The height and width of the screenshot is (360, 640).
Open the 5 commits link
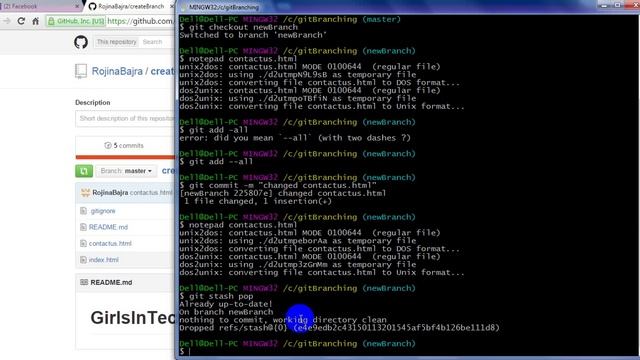[124, 145]
